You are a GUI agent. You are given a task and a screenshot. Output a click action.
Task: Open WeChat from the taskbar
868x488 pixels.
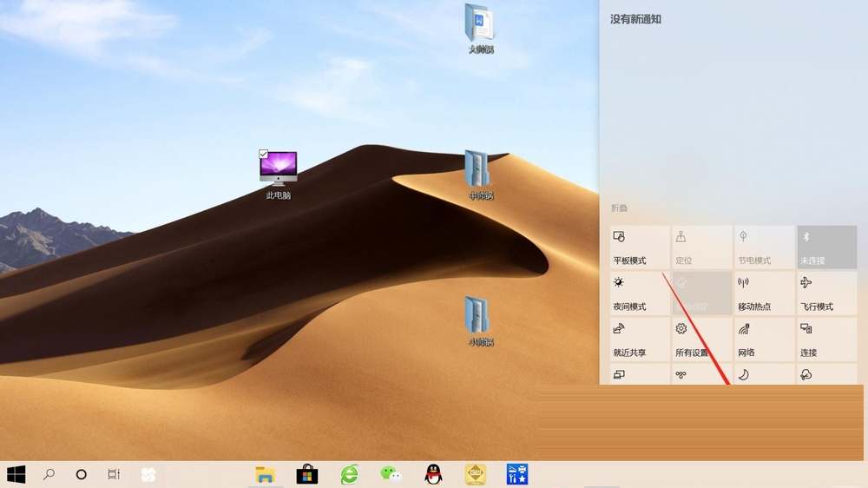pos(391,474)
